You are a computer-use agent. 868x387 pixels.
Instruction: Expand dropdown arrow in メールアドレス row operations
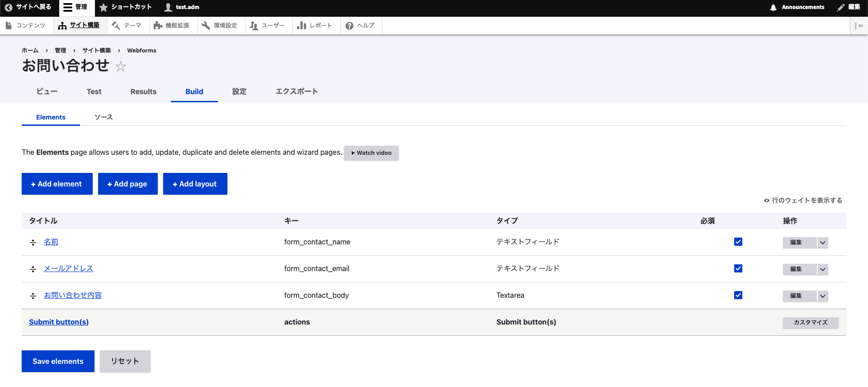[x=823, y=269]
